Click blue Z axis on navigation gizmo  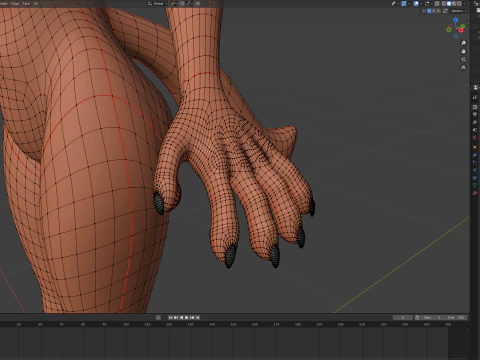456,20
